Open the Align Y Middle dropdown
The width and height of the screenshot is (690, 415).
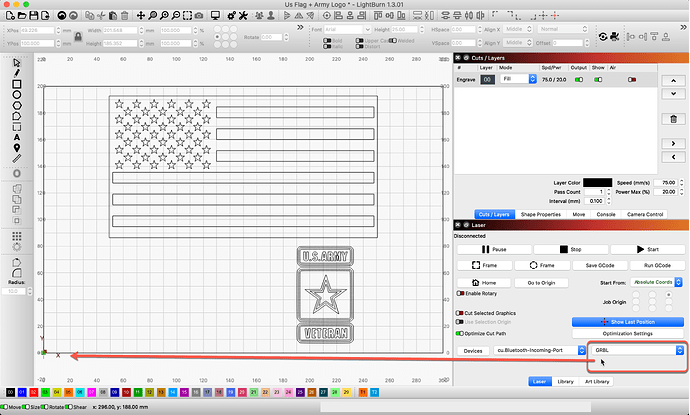pyautogui.click(x=518, y=43)
